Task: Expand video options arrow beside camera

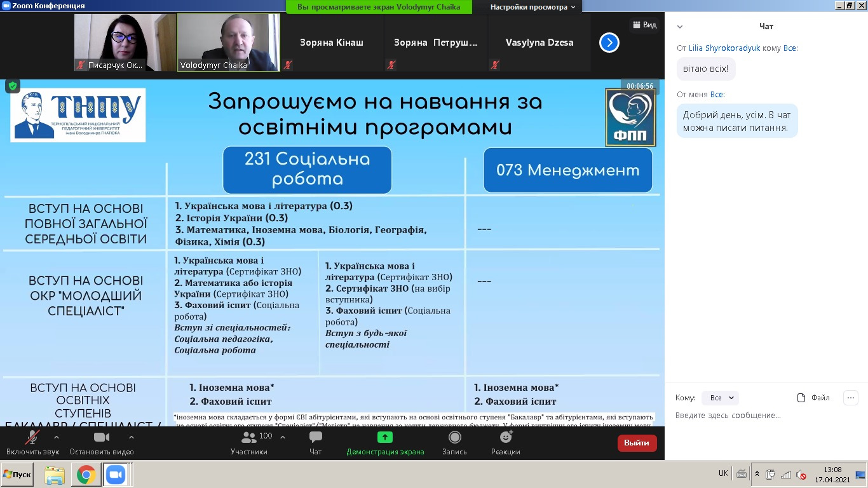Action: tap(132, 437)
